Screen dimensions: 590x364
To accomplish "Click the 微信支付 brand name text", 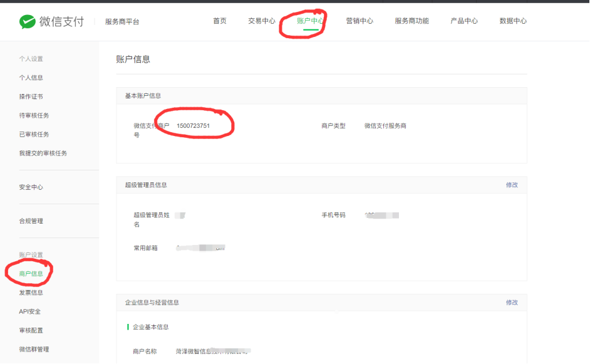I will tap(62, 22).
